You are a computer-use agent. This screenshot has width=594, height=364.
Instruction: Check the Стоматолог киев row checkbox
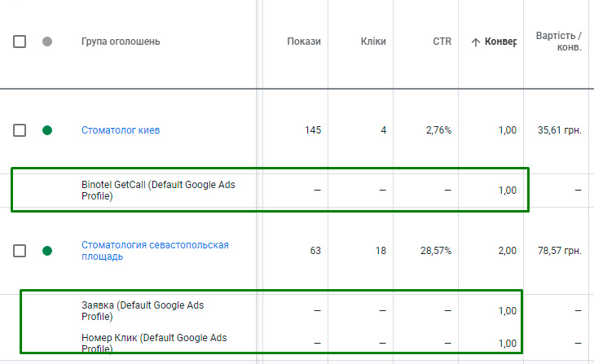20,130
